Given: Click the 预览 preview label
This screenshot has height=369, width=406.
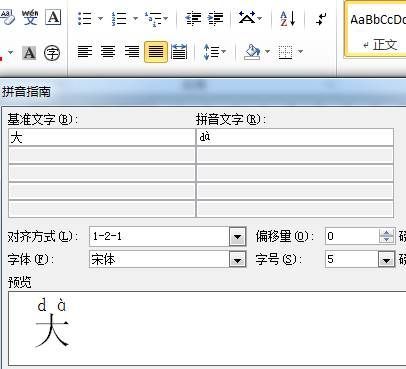Looking at the screenshot, I should [20, 282].
